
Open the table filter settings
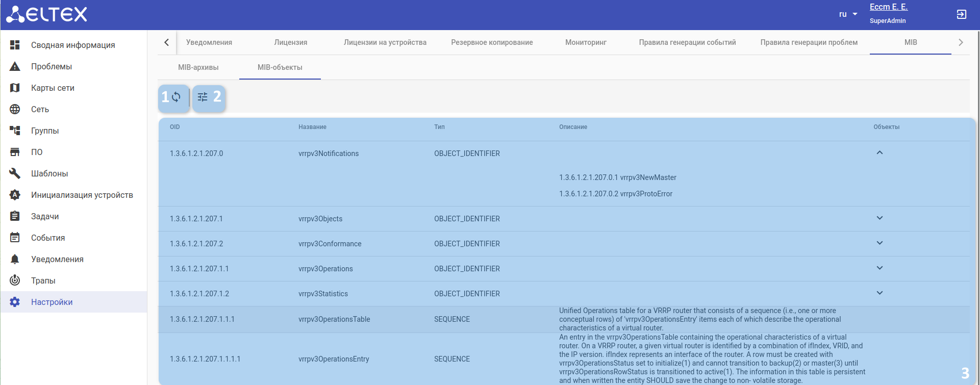point(203,97)
